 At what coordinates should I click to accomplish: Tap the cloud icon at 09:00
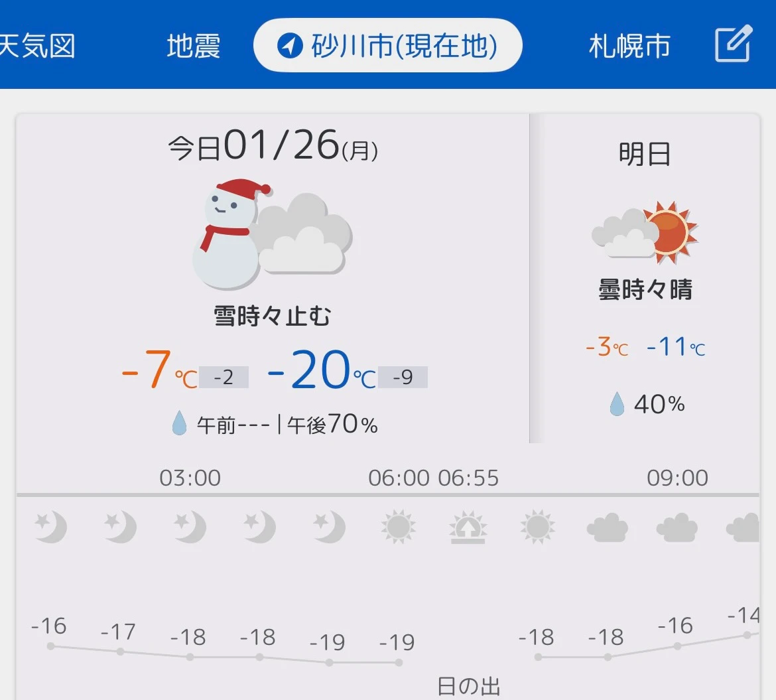(677, 528)
